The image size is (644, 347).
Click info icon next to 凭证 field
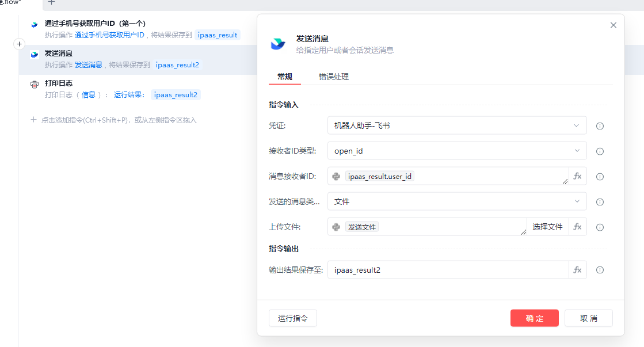(600, 126)
